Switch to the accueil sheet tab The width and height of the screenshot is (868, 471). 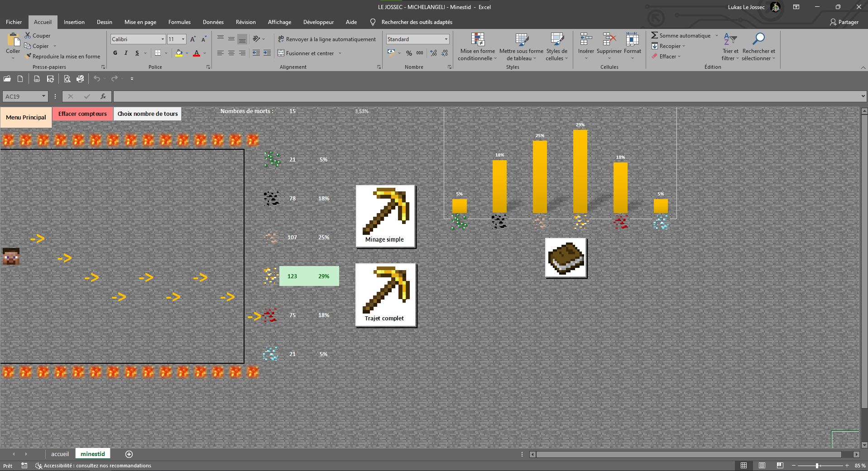point(60,454)
